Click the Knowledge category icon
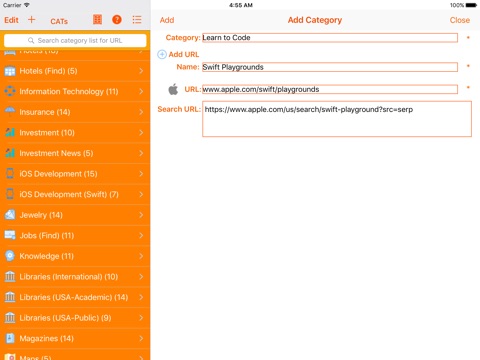The width and height of the screenshot is (480, 360). pos(10,256)
